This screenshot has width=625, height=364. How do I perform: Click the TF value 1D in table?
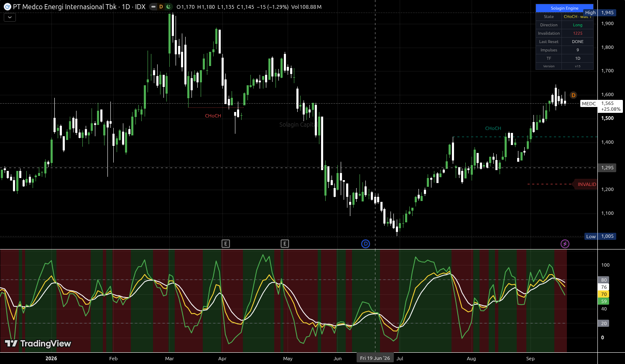[x=577, y=59]
